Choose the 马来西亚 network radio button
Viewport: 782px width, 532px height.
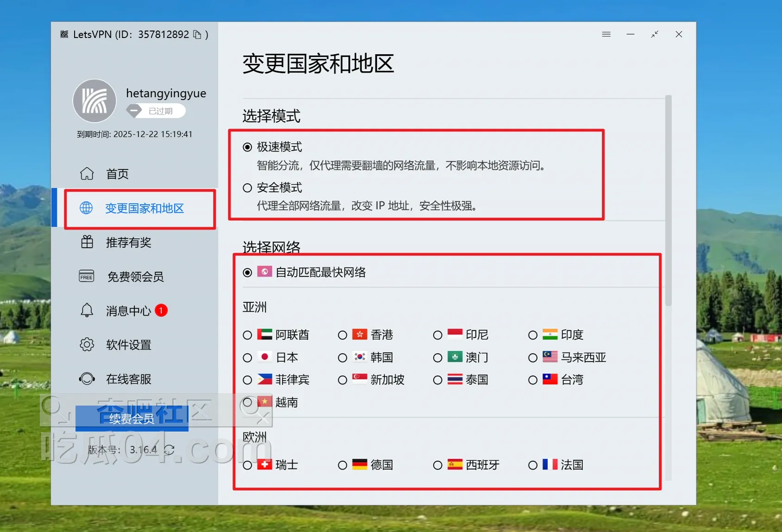[x=533, y=358]
